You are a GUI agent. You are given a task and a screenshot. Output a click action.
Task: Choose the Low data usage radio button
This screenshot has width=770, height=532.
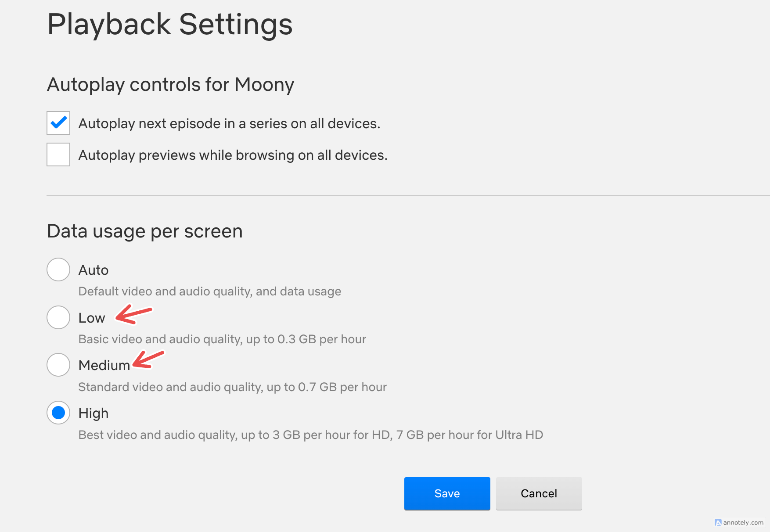click(x=58, y=317)
